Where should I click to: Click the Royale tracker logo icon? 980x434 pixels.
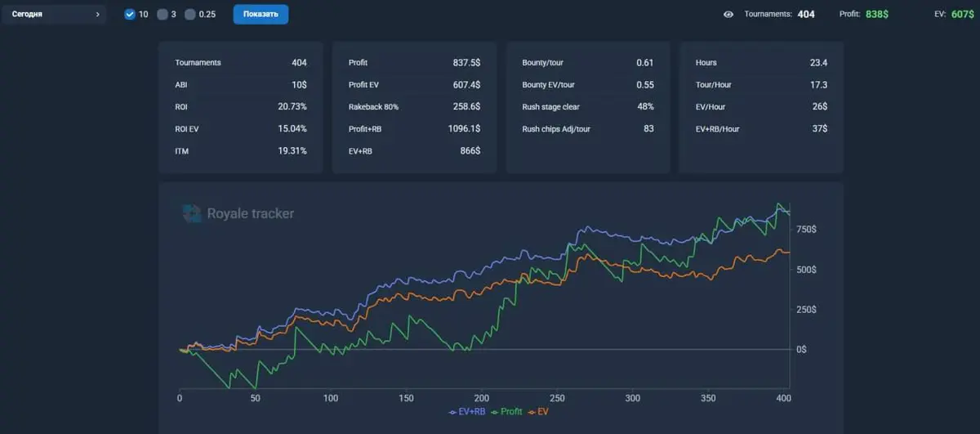[x=191, y=213]
